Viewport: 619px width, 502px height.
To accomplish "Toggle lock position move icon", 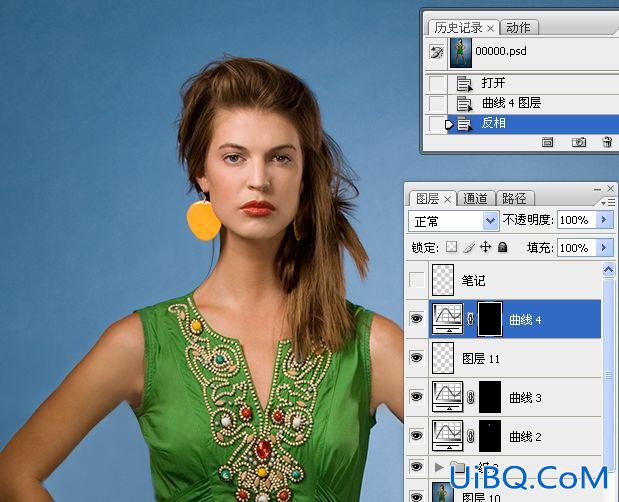I will coord(486,247).
